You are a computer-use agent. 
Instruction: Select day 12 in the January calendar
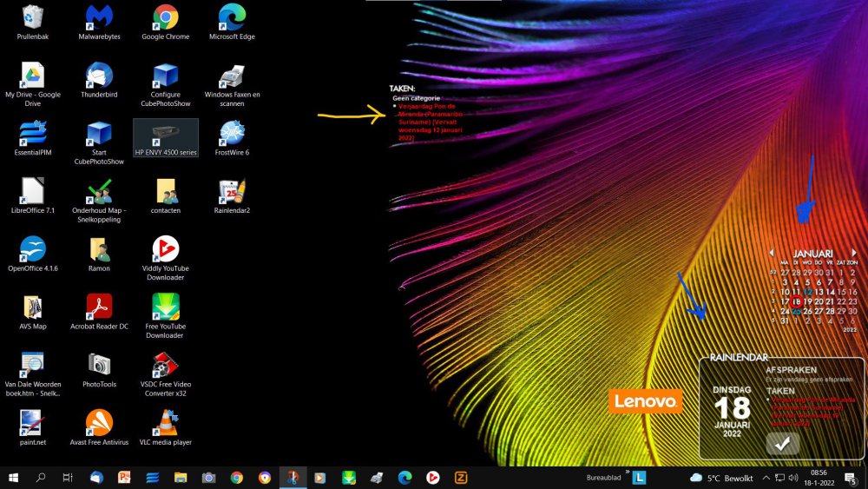click(807, 292)
